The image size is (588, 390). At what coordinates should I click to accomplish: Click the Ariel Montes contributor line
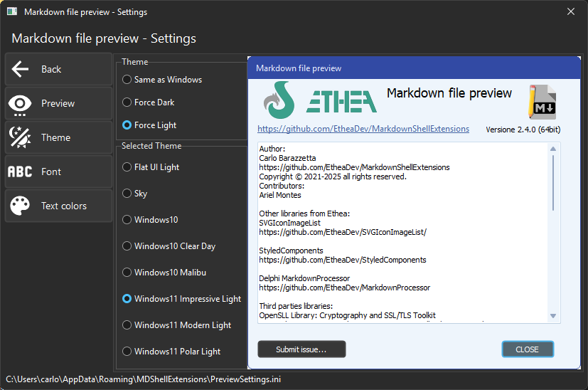(x=279, y=195)
